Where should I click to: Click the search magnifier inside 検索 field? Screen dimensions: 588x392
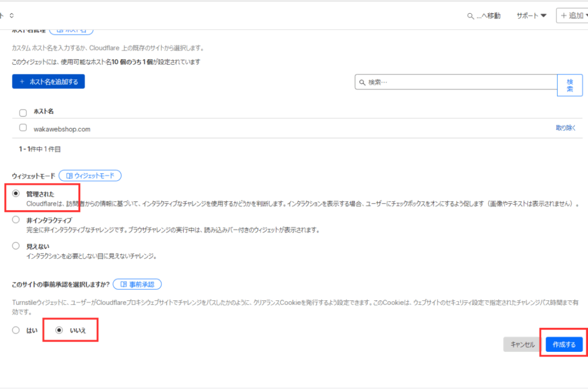coord(362,81)
